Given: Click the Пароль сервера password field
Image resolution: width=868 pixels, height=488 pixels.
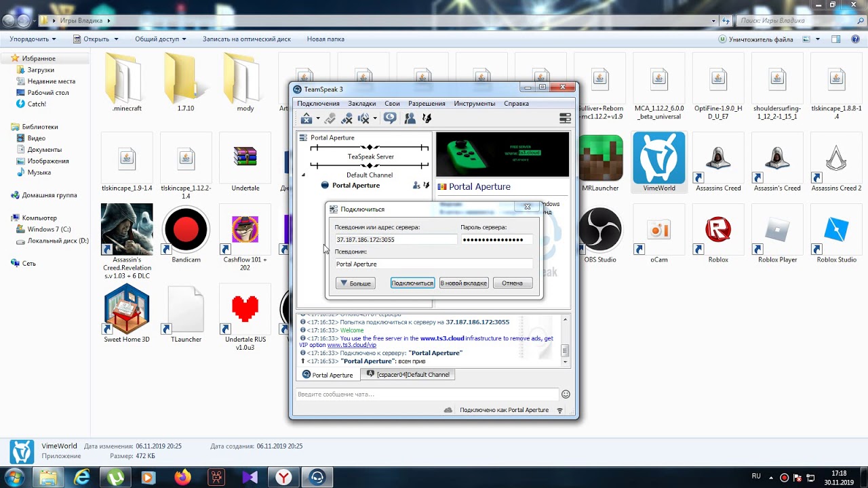Looking at the screenshot, I should point(496,239).
